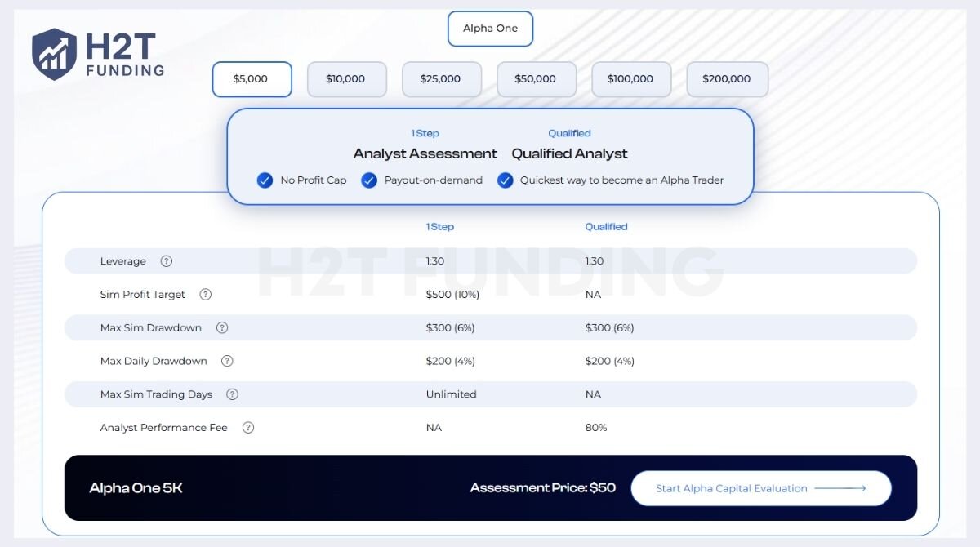Click the Quickest way Alpha Trader checkmark
980x547 pixels.
point(505,180)
